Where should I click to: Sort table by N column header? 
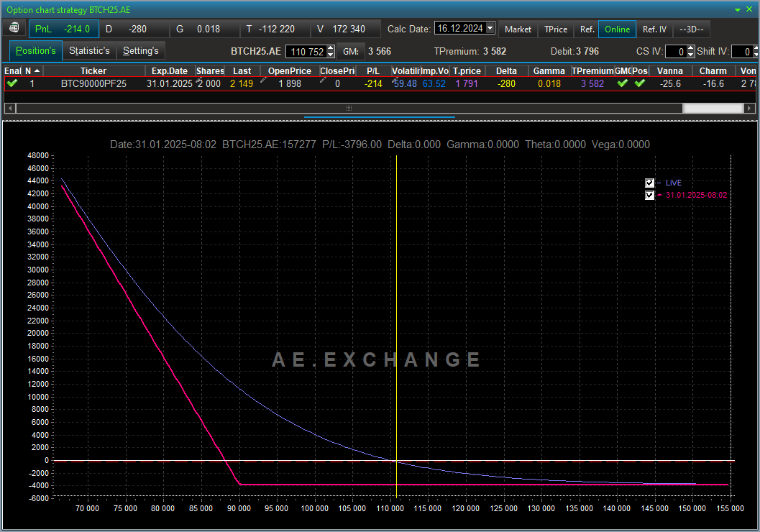click(32, 70)
